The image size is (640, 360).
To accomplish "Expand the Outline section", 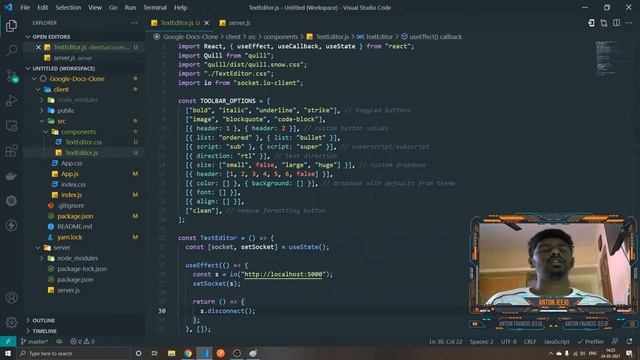I will (84, 320).
